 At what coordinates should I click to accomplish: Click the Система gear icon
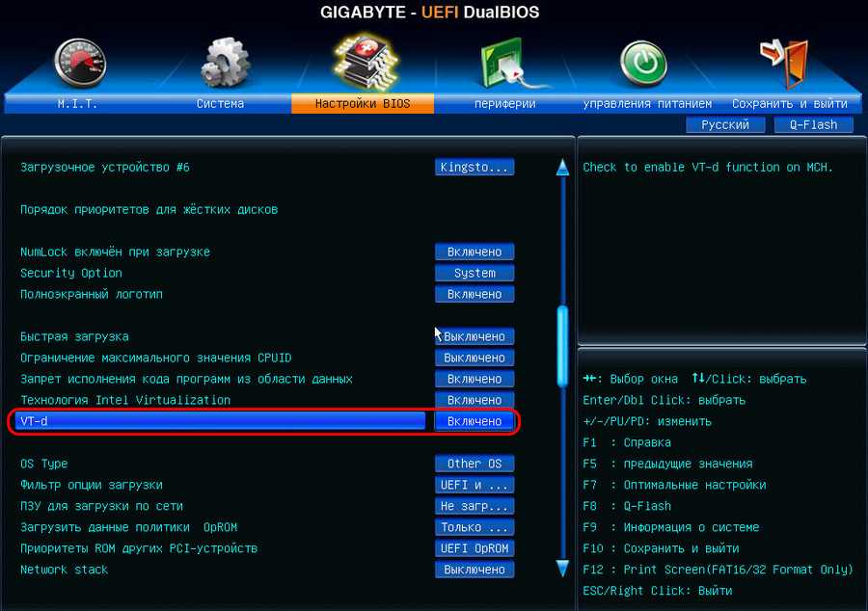224,64
